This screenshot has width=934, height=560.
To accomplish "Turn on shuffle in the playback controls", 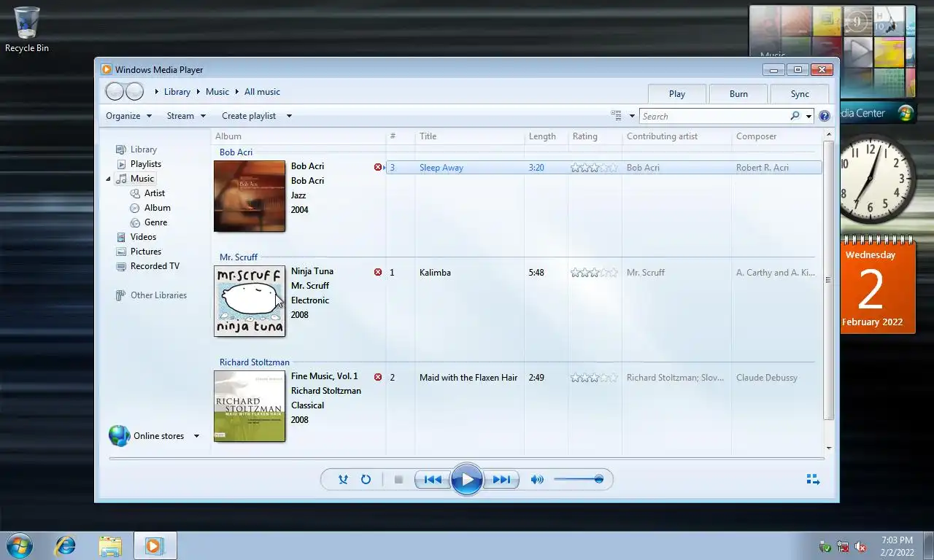I will [343, 479].
